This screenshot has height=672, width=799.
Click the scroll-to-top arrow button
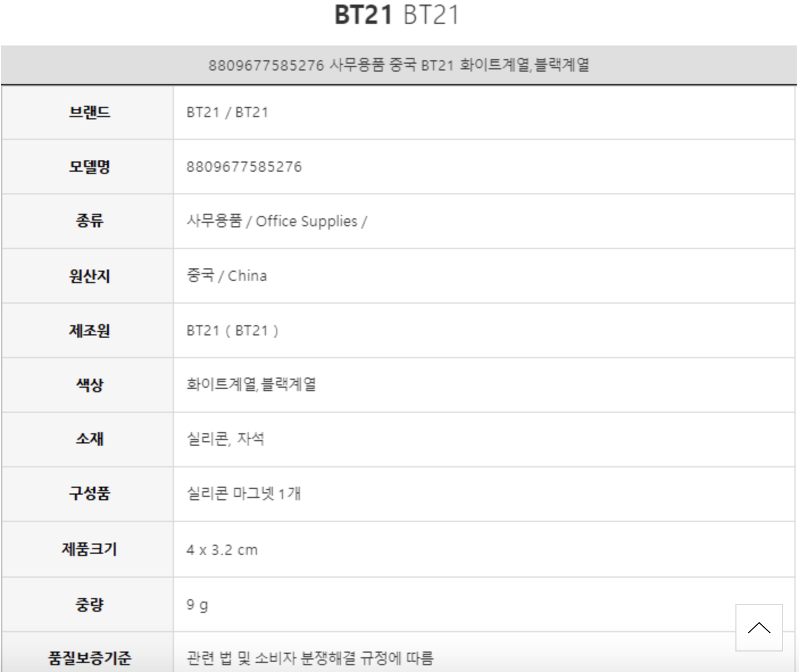(759, 628)
